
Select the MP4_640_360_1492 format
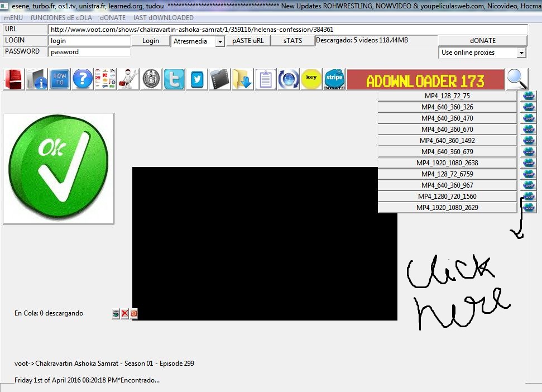pos(447,140)
